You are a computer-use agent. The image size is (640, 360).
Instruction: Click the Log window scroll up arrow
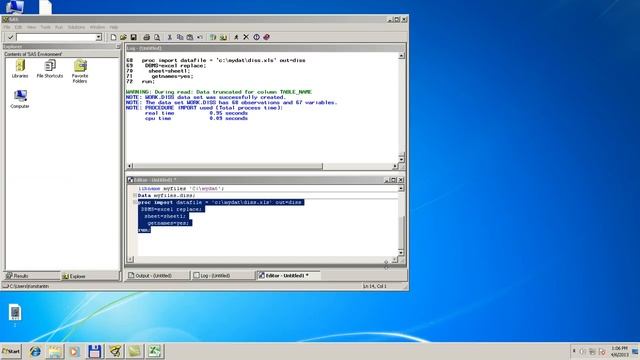[x=401, y=56]
